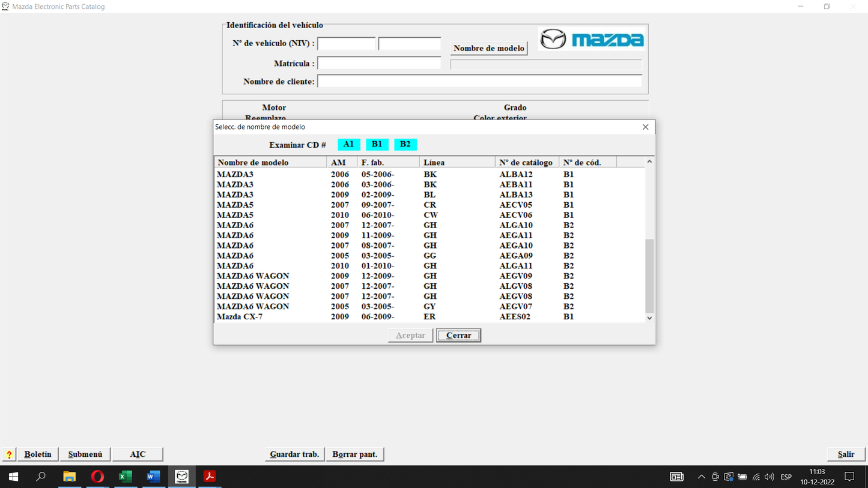The height and width of the screenshot is (488, 868).
Task: Close the model name selection dialog
Action: [x=645, y=127]
